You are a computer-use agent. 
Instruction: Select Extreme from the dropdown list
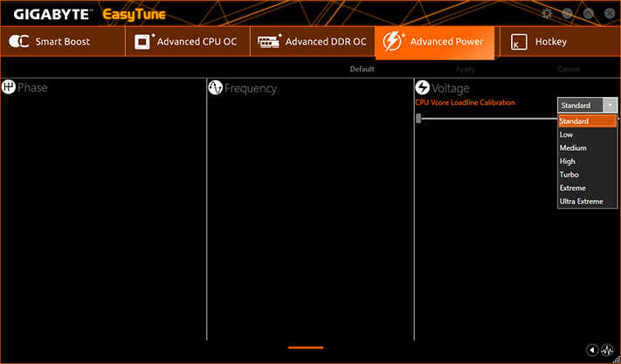click(587, 188)
